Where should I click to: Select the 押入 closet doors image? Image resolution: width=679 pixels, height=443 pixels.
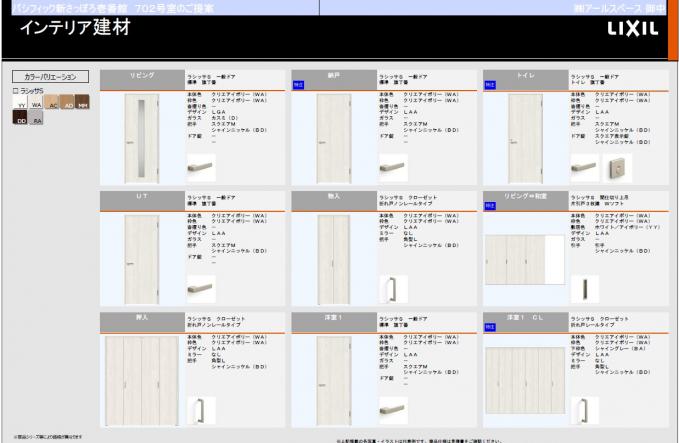tap(142, 381)
